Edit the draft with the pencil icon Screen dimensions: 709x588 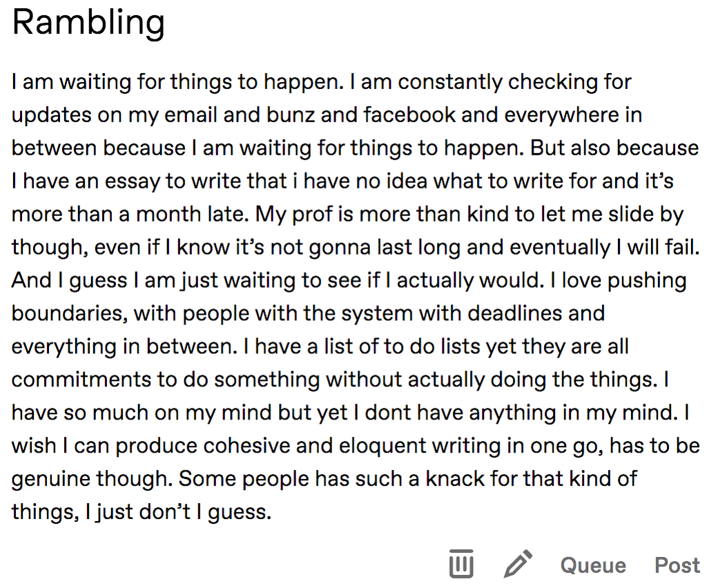pos(518,564)
